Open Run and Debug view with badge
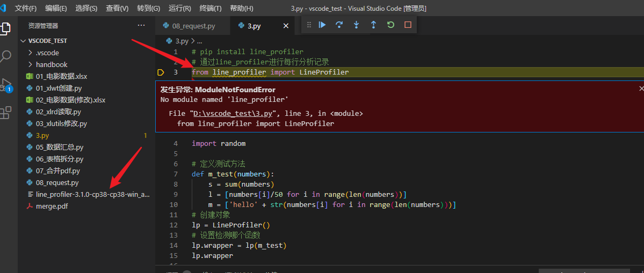The width and height of the screenshot is (644, 273). point(6,85)
